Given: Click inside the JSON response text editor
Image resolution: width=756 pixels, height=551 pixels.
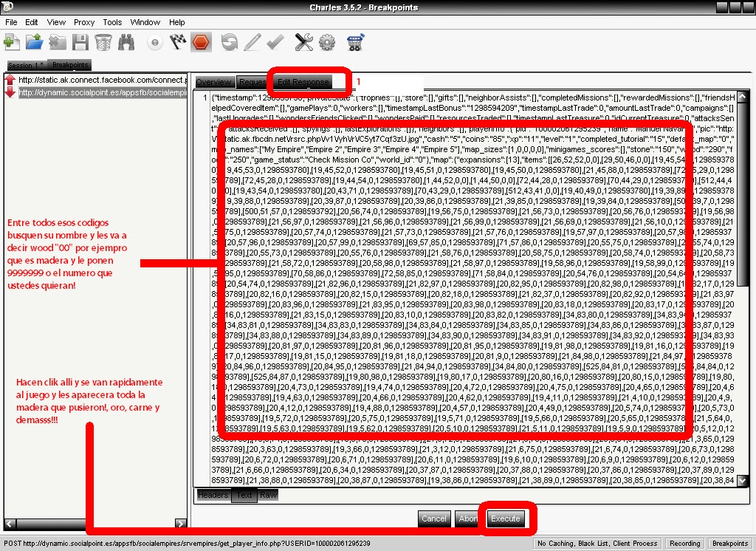Looking at the screenshot, I should 472,290.
